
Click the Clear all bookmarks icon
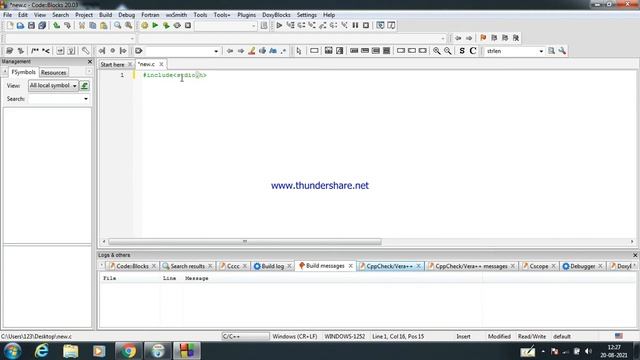516,38
